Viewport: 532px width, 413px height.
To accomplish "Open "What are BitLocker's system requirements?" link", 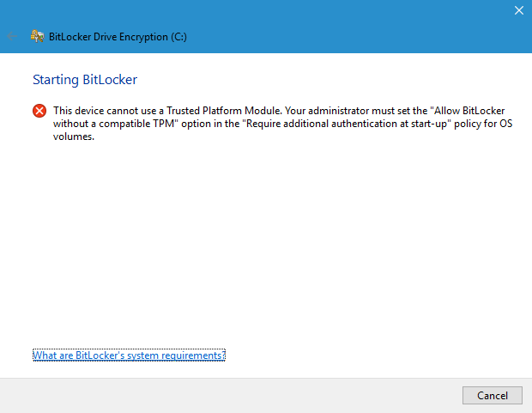I will (129, 355).
